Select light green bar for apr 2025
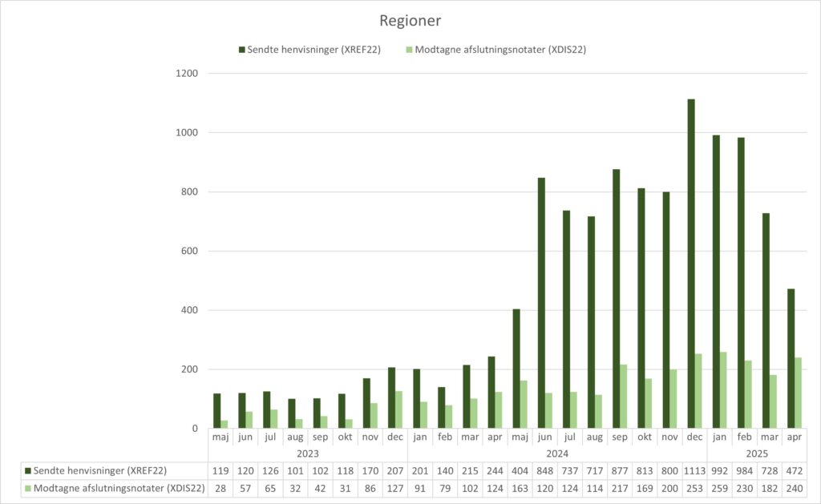The height and width of the screenshot is (504, 821). 799,393
